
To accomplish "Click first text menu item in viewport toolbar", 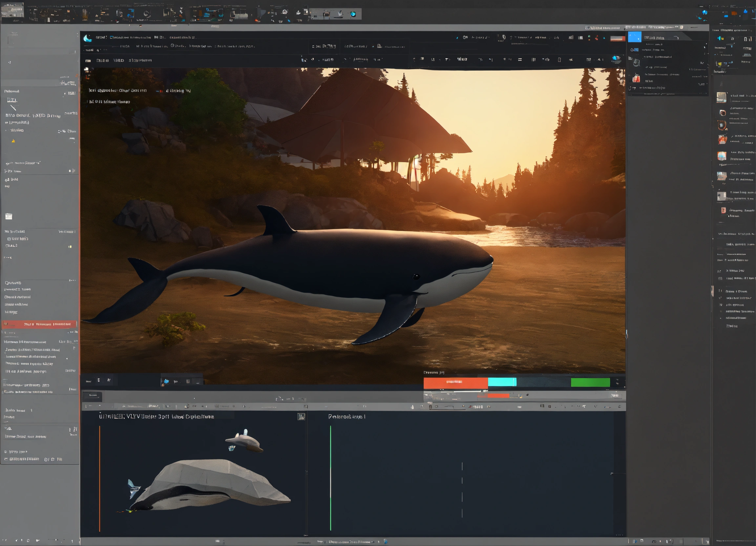I will (x=102, y=60).
